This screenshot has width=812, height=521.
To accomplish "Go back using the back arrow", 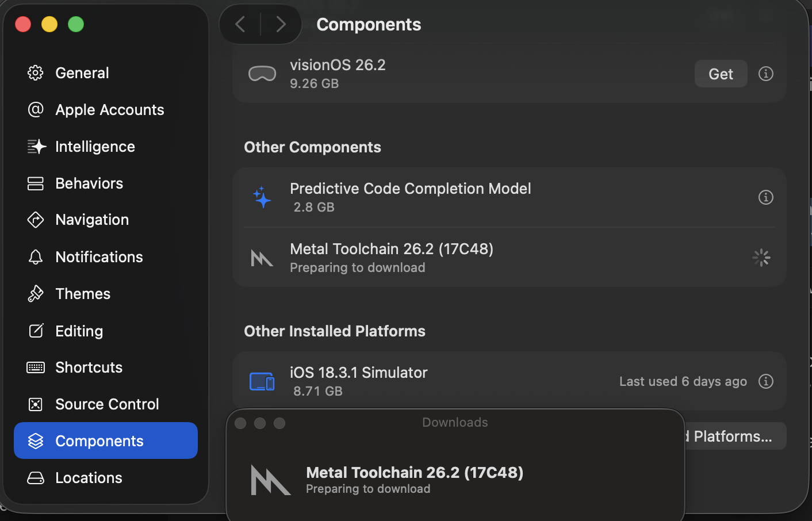I will pos(240,24).
